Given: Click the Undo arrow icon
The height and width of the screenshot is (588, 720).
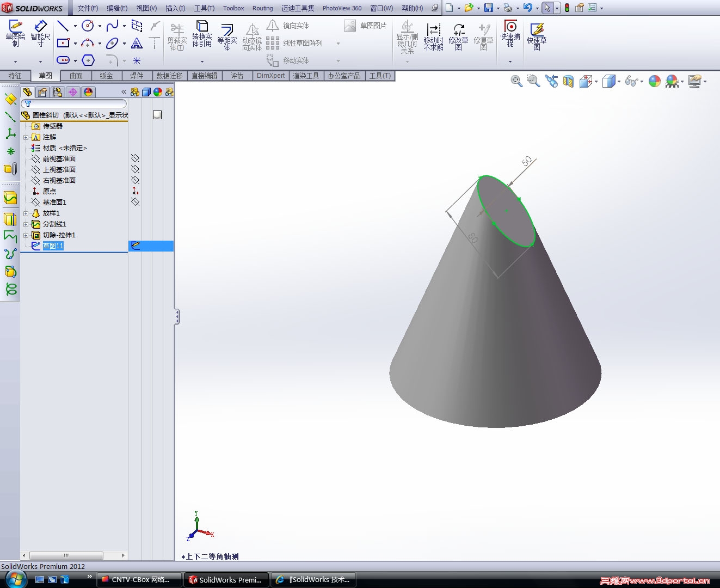Looking at the screenshot, I should pos(527,8).
